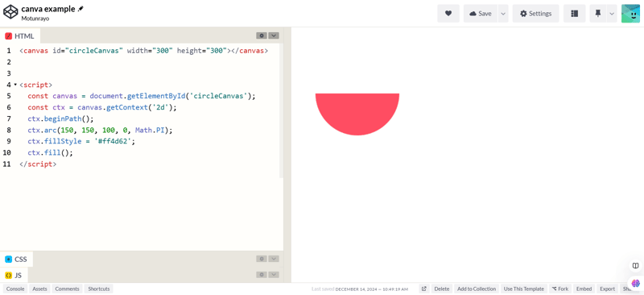Delete this pen
Screen dimensions: 644x295
coord(442,289)
